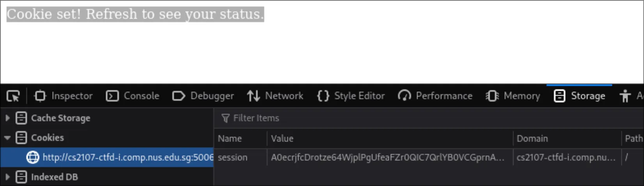Click the Accessibility icon
This screenshot has height=186, width=644.
tap(625, 96)
